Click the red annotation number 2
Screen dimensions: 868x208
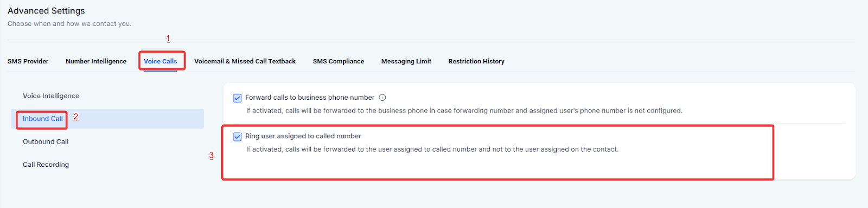(76, 116)
